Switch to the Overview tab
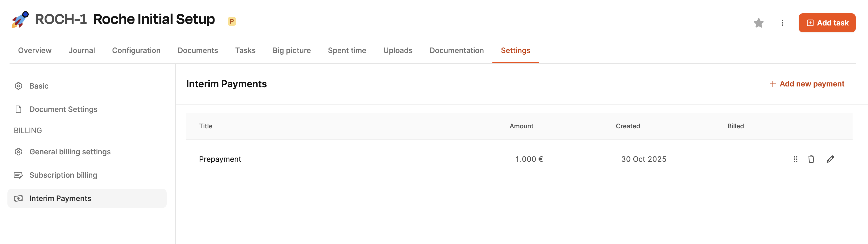Image resolution: width=868 pixels, height=244 pixels. click(35, 50)
